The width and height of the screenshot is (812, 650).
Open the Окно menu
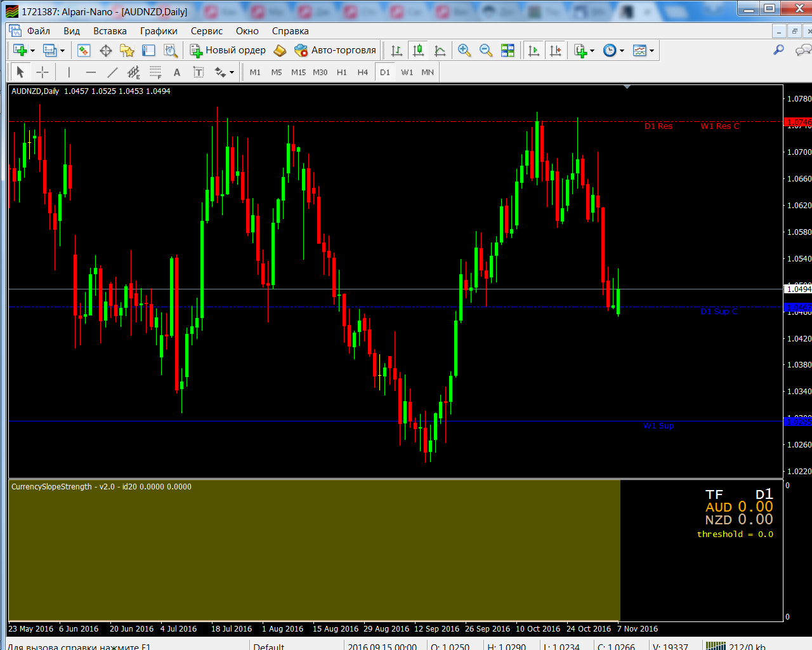[x=247, y=30]
